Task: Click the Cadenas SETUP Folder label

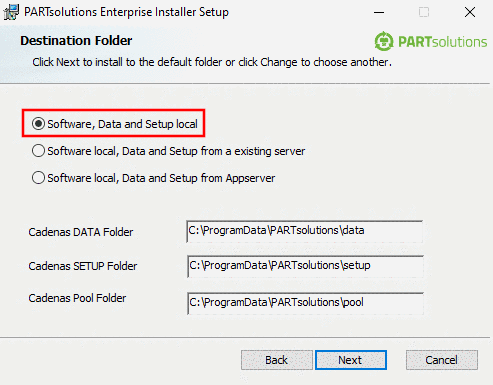Action: pyautogui.click(x=83, y=266)
